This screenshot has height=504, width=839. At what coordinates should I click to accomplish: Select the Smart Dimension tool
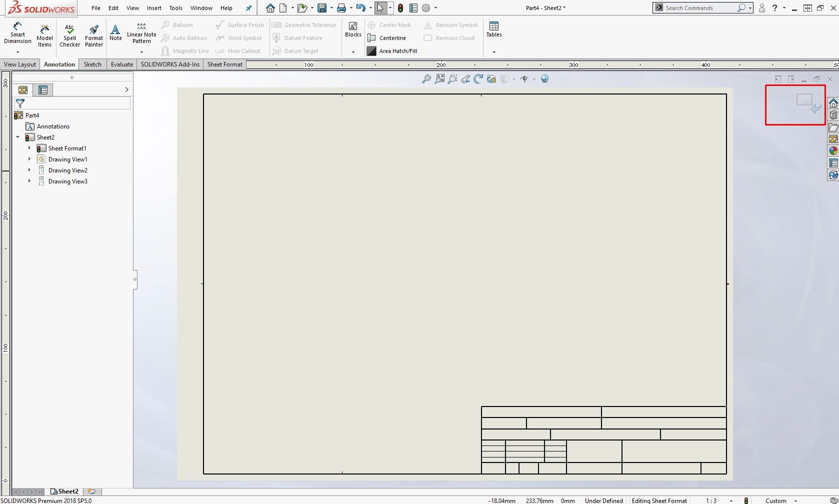[x=17, y=34]
